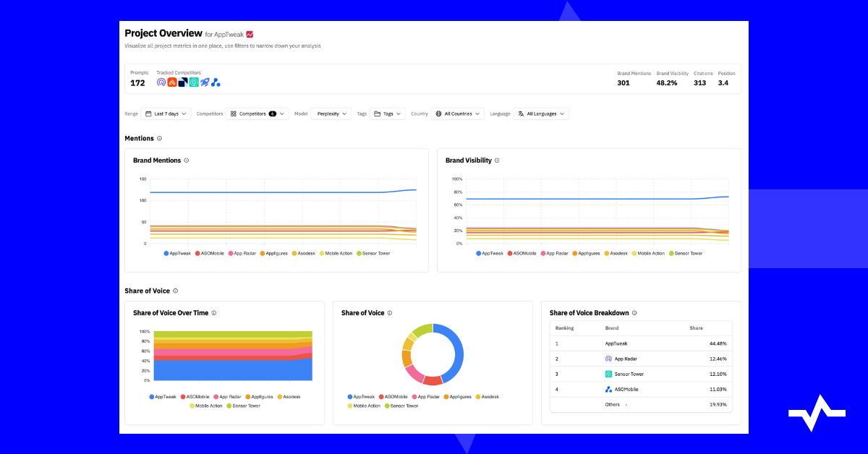The width and height of the screenshot is (868, 454).
Task: Toggle Asodesk in Share of Voice Over Time legend
Action: pyautogui.click(x=289, y=396)
